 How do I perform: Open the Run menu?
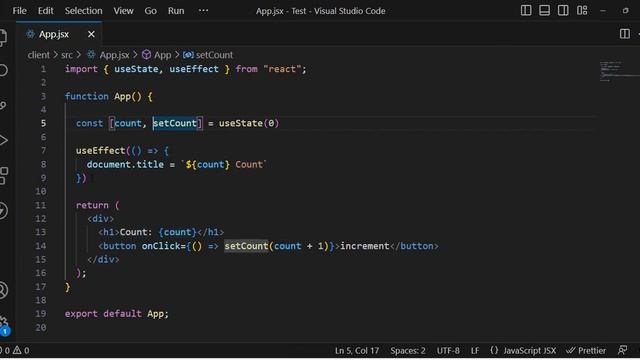click(176, 11)
